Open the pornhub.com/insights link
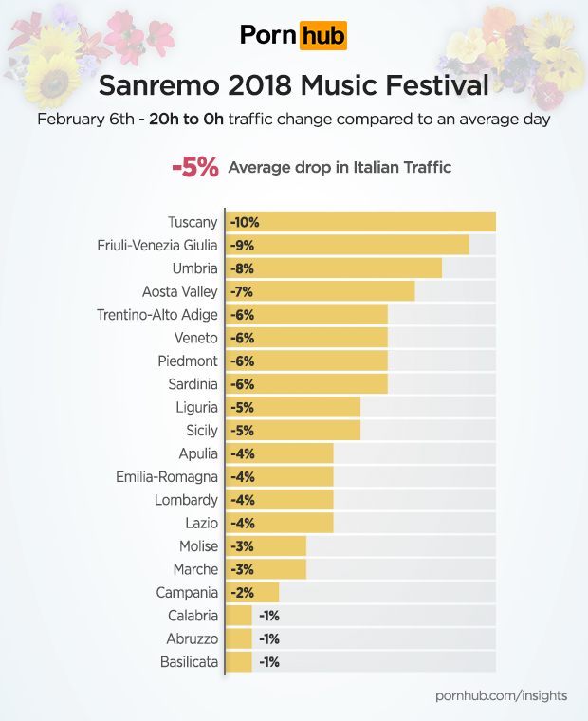This screenshot has width=588, height=721. coord(501,695)
